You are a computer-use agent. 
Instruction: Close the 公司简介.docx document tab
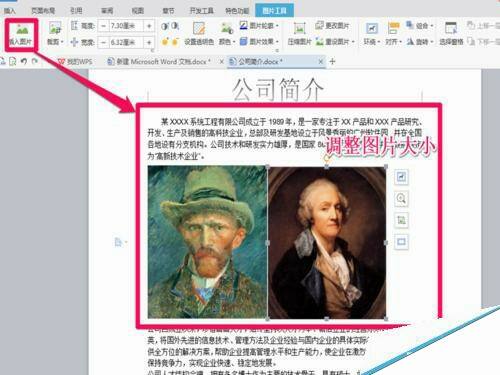[320, 62]
